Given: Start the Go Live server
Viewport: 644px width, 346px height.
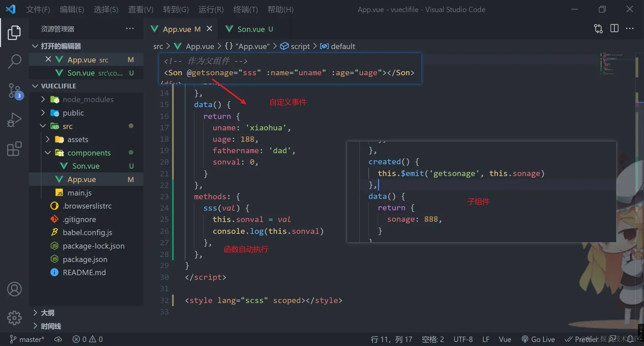Looking at the screenshot, I should click(x=538, y=339).
